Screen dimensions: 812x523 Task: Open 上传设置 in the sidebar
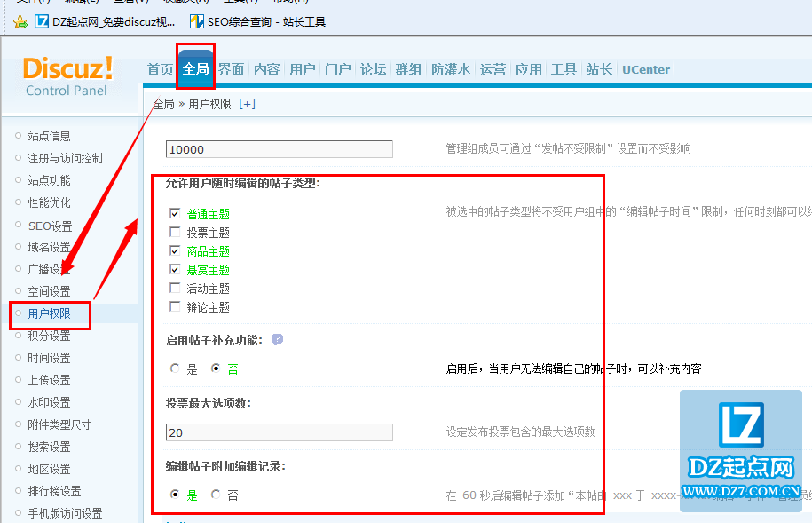pyautogui.click(x=49, y=380)
